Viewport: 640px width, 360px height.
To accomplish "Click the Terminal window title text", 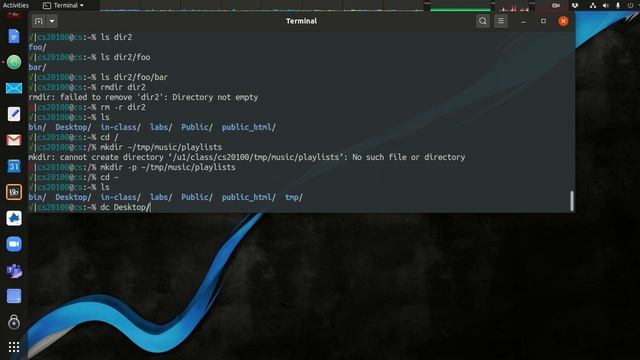I will [301, 21].
